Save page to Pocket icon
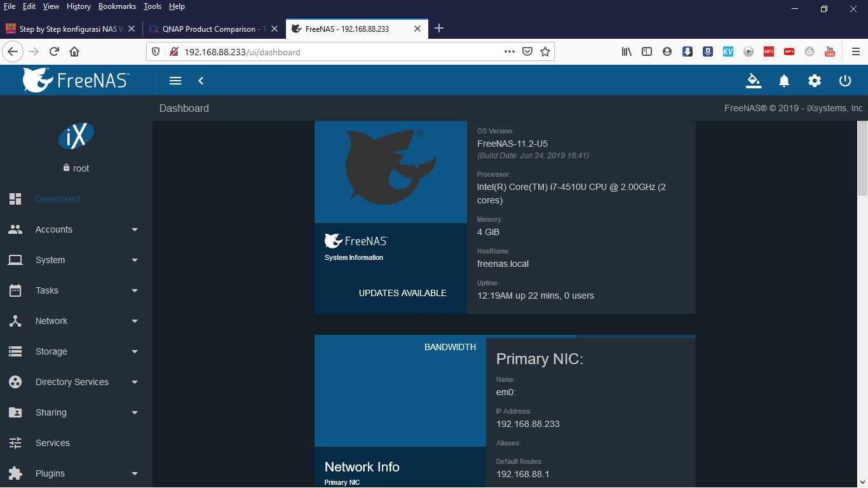Viewport: 868px width, 488px height. click(527, 51)
